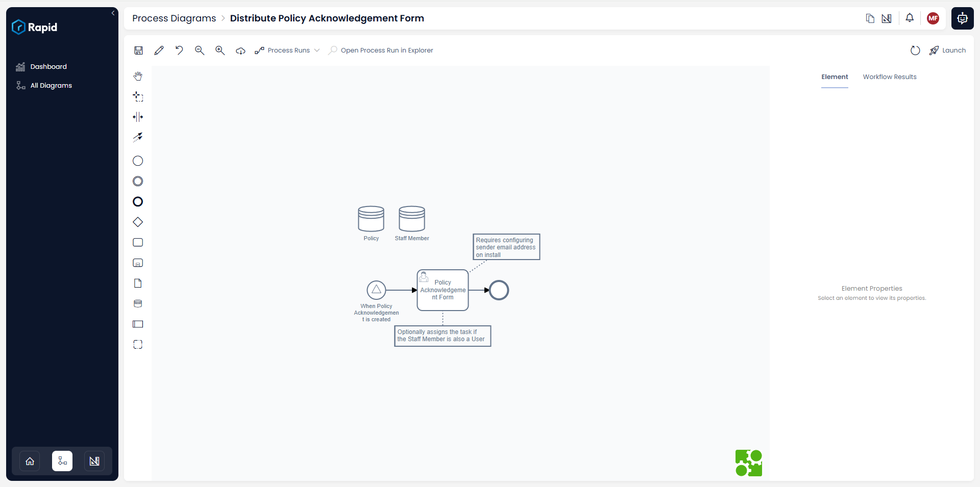Click the 'When Policy Acknowledgement is created' label
Viewport: 980px width, 487px height.
coord(376,313)
